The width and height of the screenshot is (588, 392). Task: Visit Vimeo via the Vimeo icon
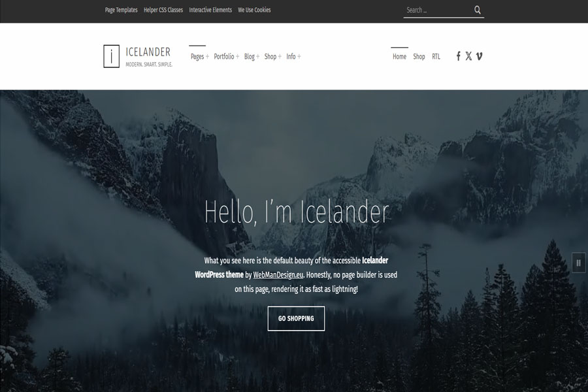pos(480,56)
